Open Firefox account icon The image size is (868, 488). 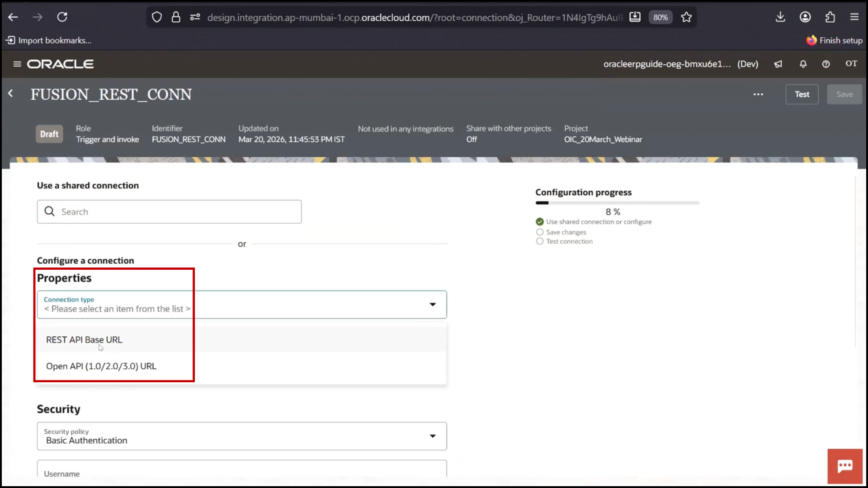pos(805,17)
